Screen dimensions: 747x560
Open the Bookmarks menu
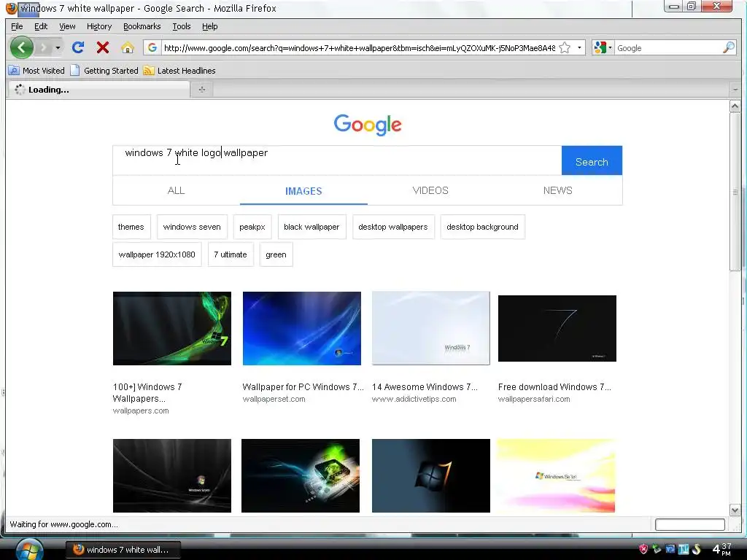tap(142, 26)
